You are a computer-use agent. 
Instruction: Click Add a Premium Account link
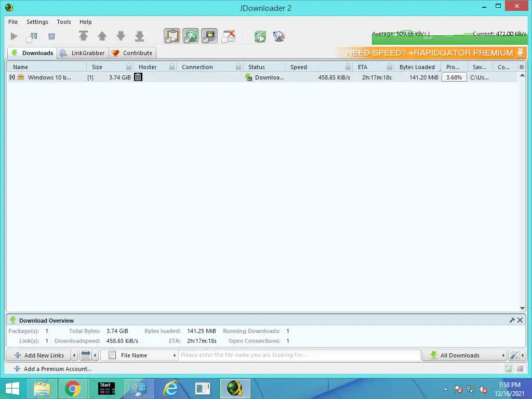pos(53,369)
